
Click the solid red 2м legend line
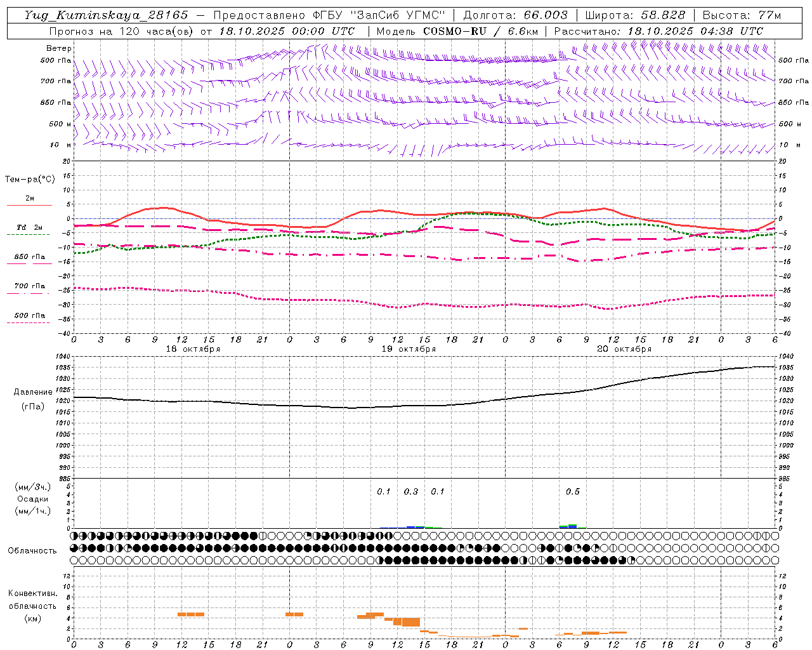point(29,205)
